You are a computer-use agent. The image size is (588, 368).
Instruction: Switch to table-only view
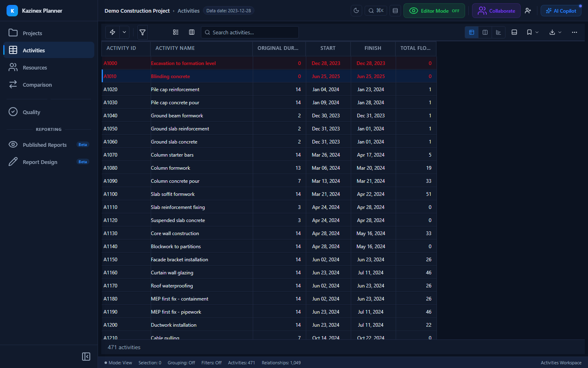click(x=472, y=32)
